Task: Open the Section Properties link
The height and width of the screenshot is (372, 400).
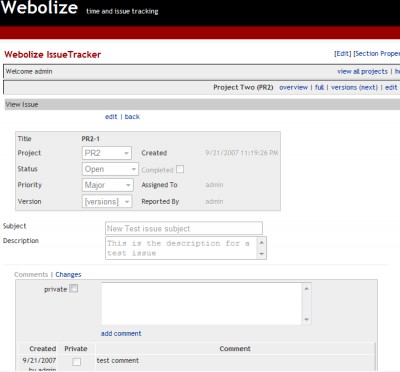Action: 377,54
